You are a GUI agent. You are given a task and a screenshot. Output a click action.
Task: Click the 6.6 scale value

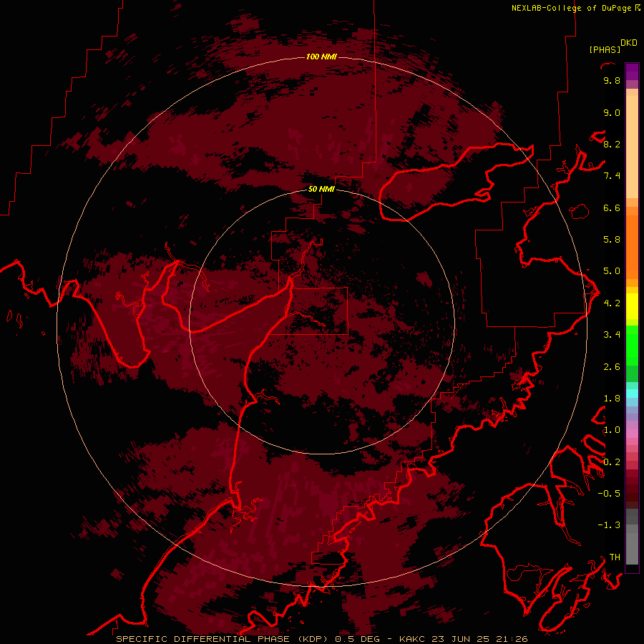click(612, 208)
